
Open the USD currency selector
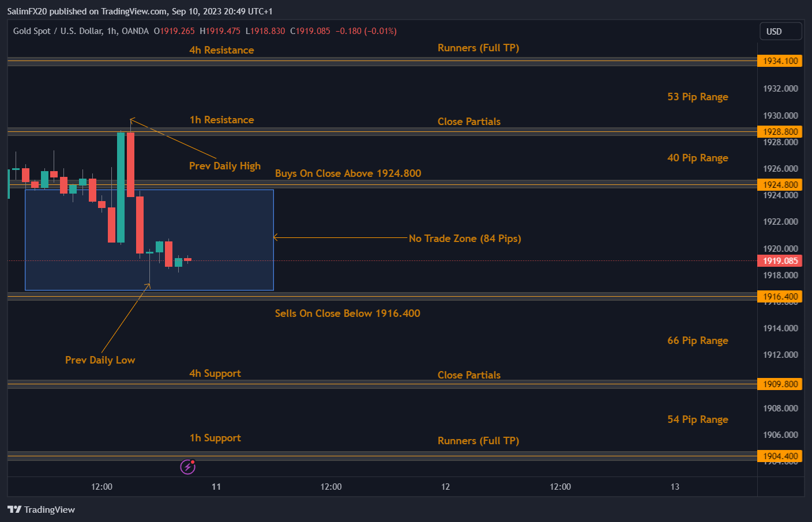point(781,31)
